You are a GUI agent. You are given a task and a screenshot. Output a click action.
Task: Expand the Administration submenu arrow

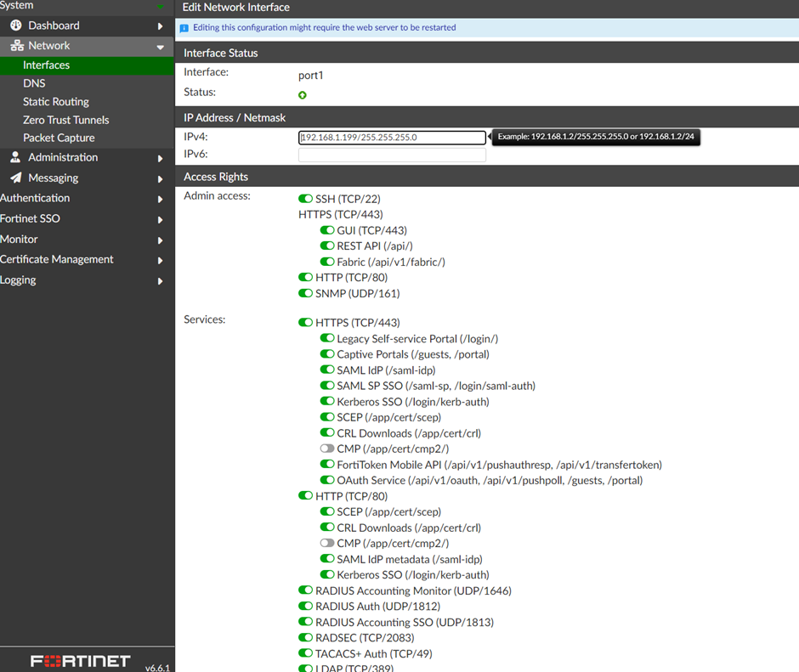point(160,159)
